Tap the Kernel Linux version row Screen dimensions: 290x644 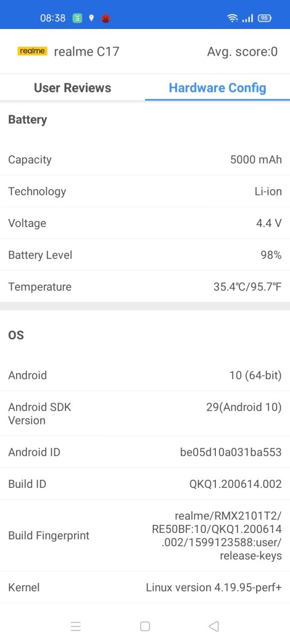click(x=145, y=587)
